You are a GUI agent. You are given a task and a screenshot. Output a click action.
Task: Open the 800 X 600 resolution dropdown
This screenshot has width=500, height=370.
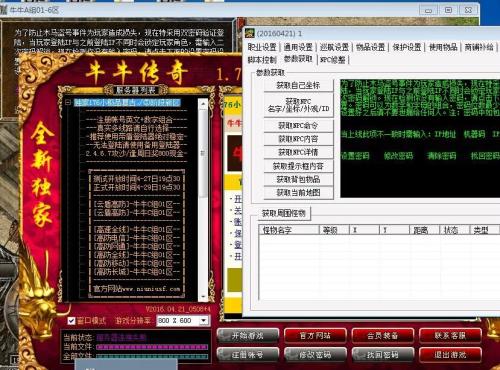click(x=203, y=321)
